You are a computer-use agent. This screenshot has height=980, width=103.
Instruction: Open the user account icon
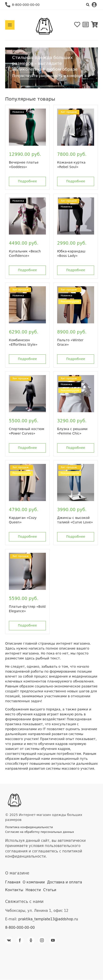click(94, 5)
